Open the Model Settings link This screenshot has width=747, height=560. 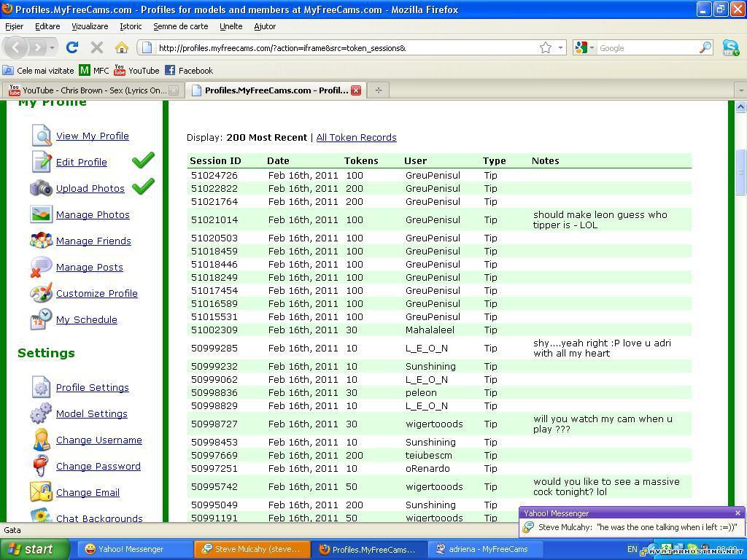[x=91, y=413]
